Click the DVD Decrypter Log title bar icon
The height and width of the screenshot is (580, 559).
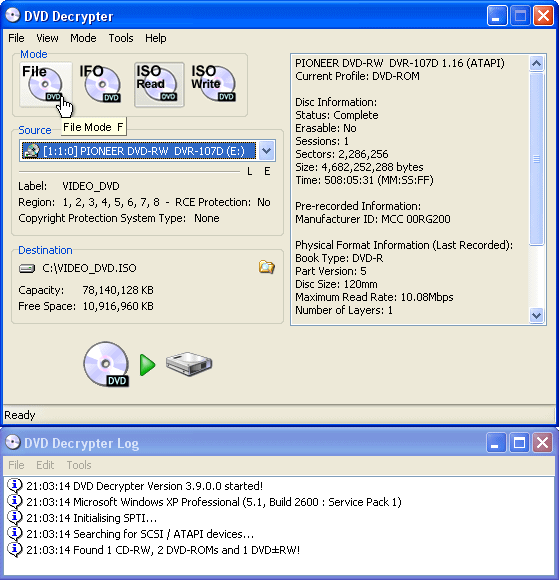click(13, 442)
